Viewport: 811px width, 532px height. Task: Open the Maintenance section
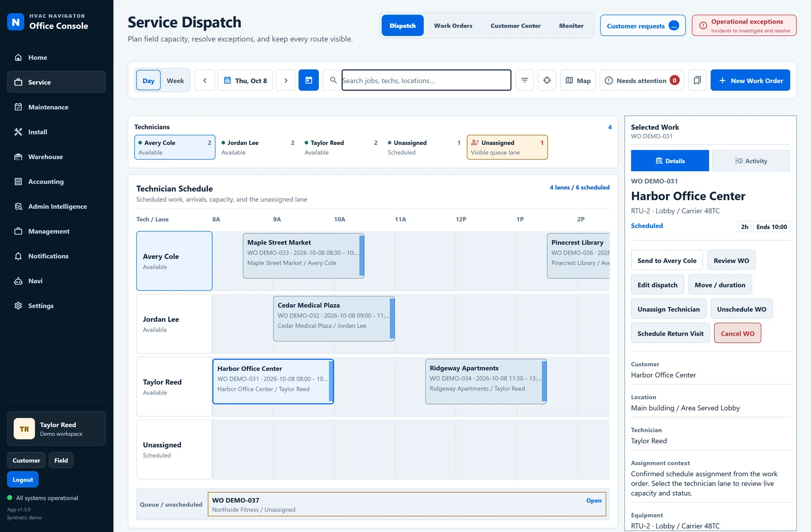pyautogui.click(x=56, y=107)
